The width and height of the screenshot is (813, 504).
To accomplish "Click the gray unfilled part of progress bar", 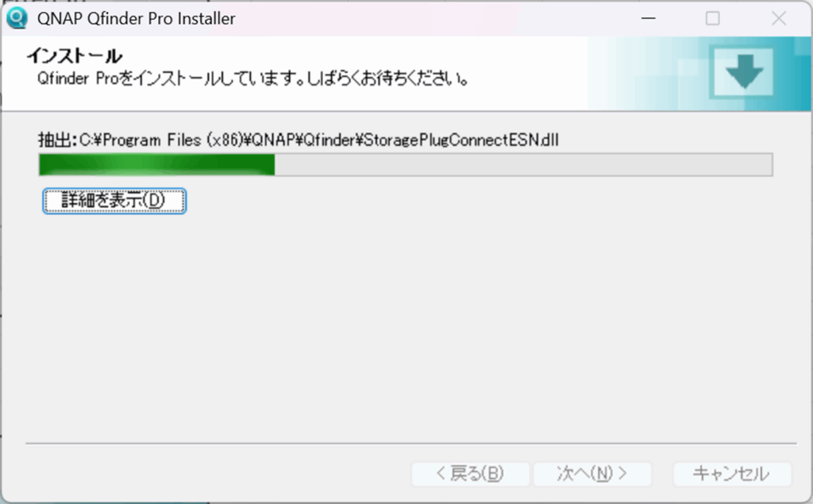I will [523, 165].
